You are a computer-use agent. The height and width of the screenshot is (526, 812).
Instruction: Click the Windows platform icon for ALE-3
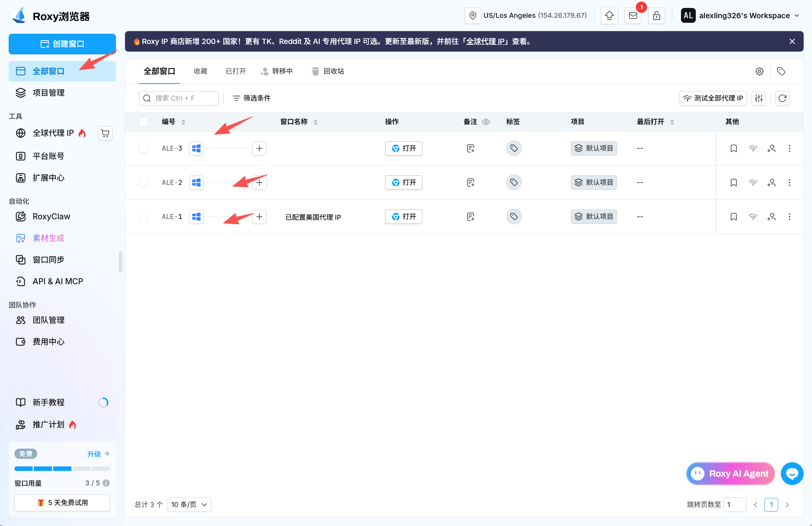click(x=196, y=148)
